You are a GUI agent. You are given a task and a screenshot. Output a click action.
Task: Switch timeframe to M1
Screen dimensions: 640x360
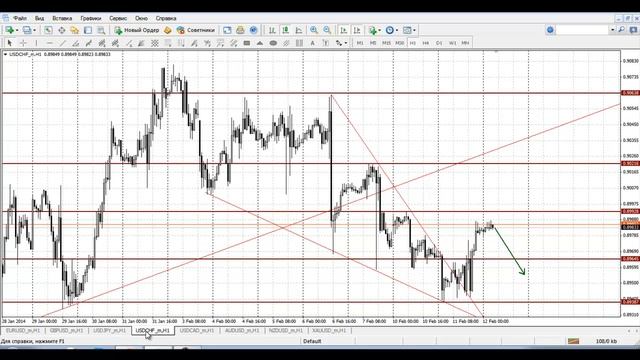[x=360, y=43]
